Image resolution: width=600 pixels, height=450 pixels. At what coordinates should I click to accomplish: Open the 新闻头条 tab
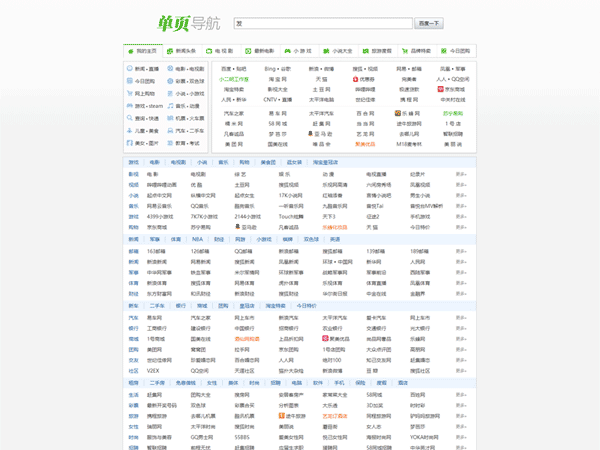(x=180, y=50)
